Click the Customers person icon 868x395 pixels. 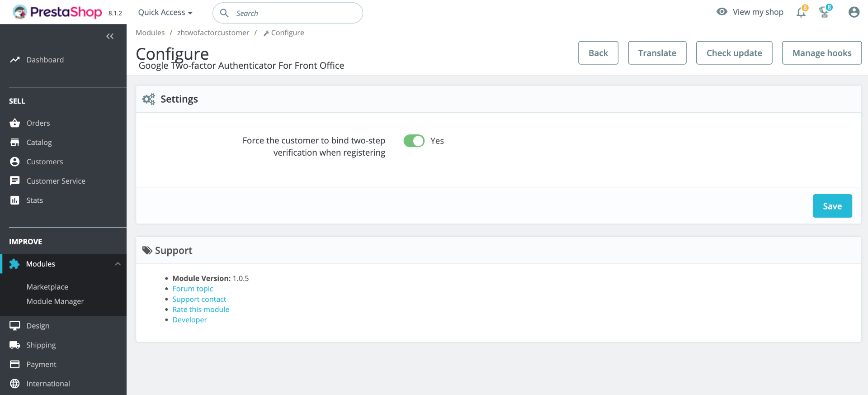click(x=15, y=162)
